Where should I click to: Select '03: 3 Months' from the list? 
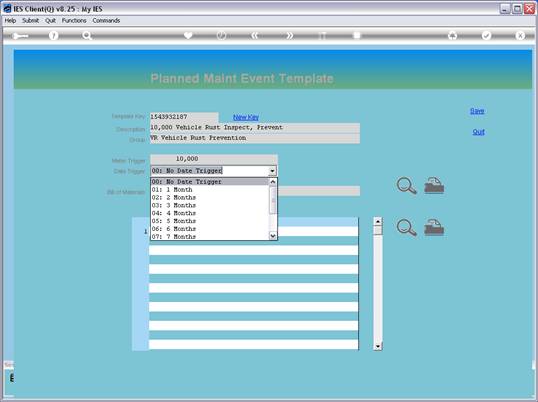click(x=174, y=205)
